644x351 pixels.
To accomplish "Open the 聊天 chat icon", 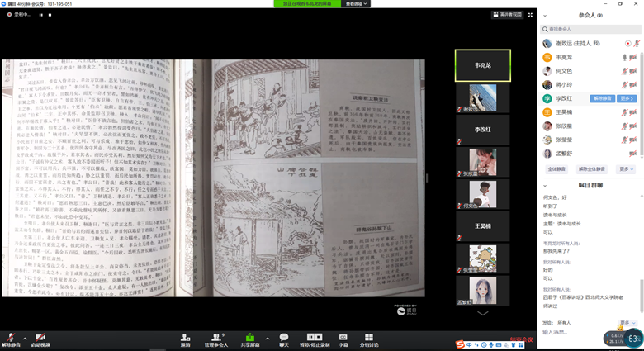I will (283, 338).
